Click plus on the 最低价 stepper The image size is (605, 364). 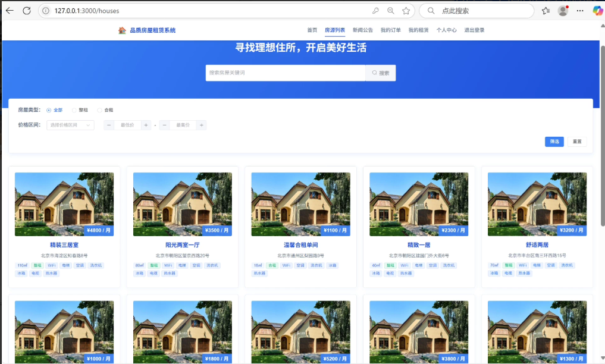point(146,125)
